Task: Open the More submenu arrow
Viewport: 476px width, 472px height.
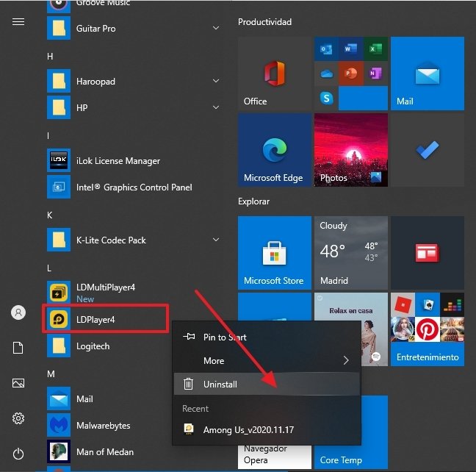Action: 346,360
